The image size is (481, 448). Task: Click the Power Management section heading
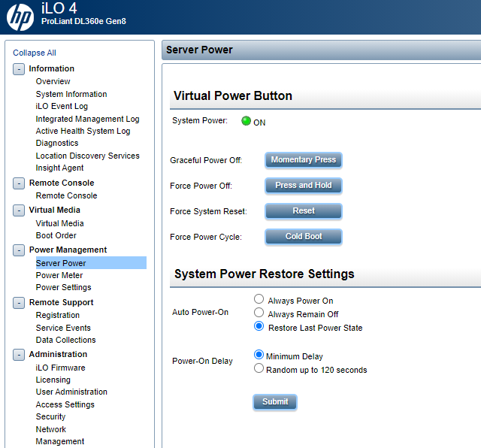click(68, 250)
